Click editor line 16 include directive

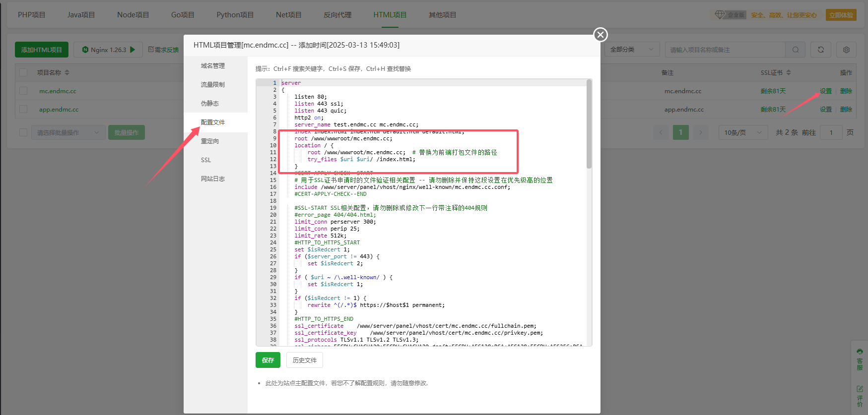pyautogui.click(x=402, y=187)
